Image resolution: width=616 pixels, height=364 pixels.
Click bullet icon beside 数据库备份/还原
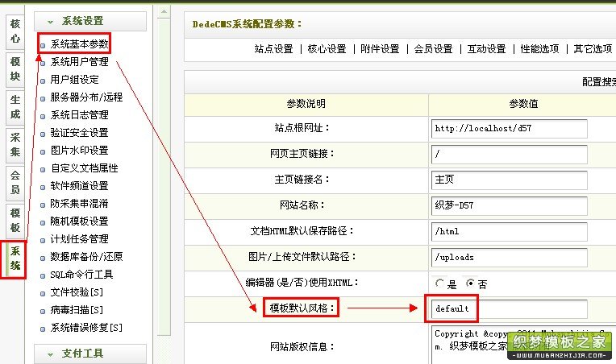(x=43, y=258)
